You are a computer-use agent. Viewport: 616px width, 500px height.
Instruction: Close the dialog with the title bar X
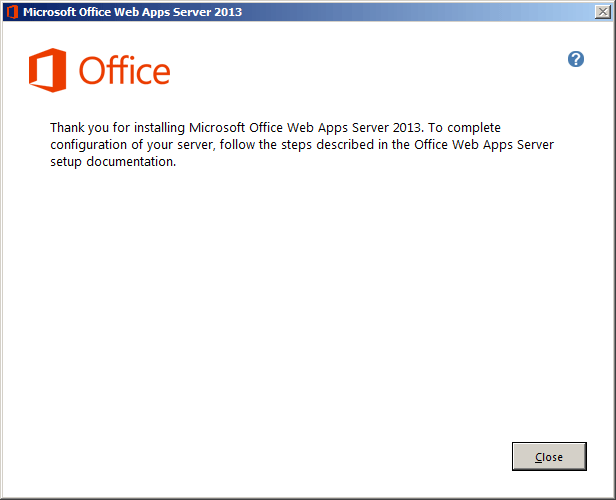(x=603, y=12)
